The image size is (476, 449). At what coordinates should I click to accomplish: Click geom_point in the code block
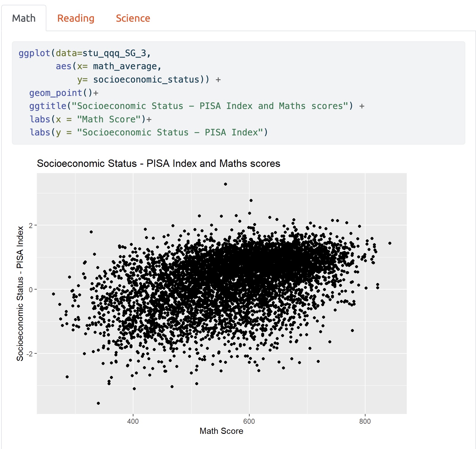point(56,93)
